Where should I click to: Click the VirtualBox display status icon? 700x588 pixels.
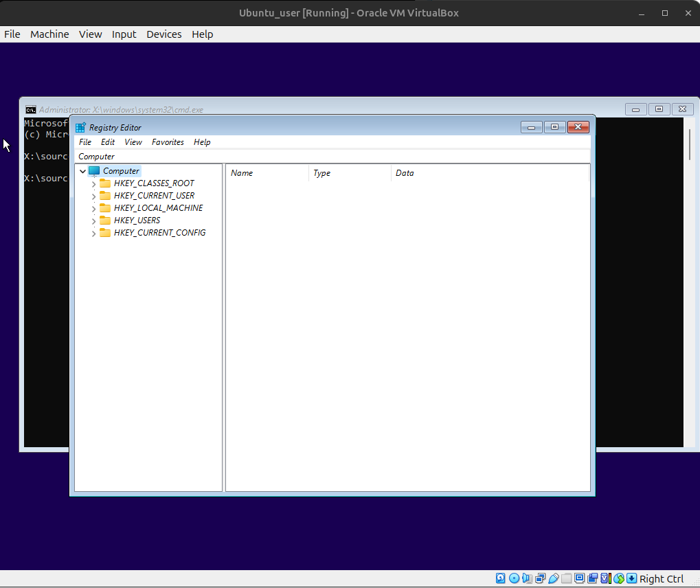click(580, 578)
